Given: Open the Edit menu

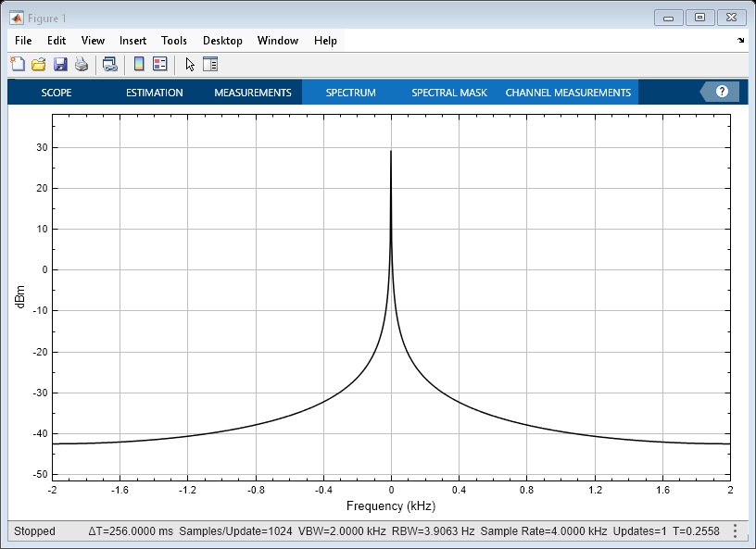Looking at the screenshot, I should (x=57, y=41).
